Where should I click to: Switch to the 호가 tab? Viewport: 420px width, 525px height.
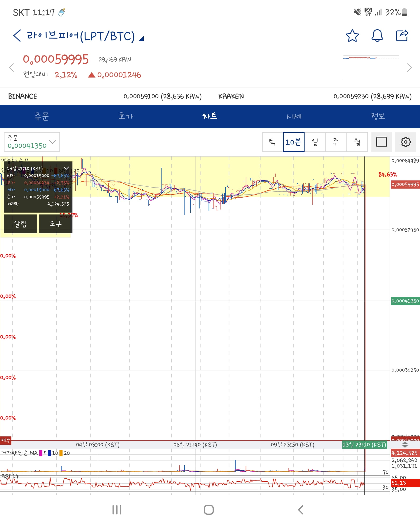coord(126,117)
